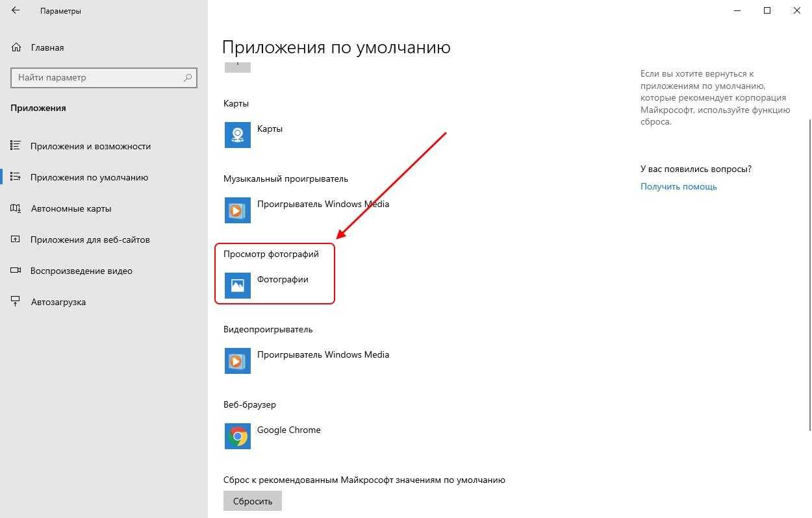Click Сброс к рекомендованным Майкрософт значениям text
Viewport: 812px width, 518px height.
click(x=364, y=480)
